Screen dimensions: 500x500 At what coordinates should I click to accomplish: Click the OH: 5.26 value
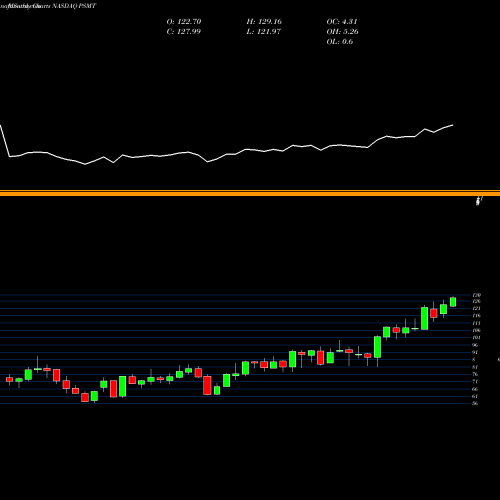pos(342,31)
